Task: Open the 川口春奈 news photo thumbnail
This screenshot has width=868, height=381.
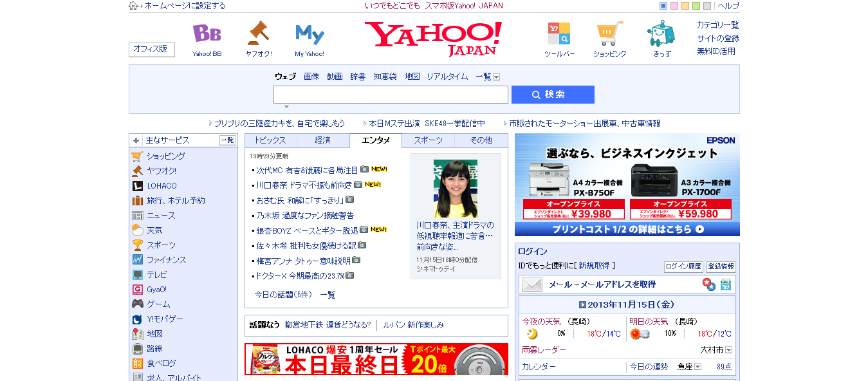Action: 456,188
